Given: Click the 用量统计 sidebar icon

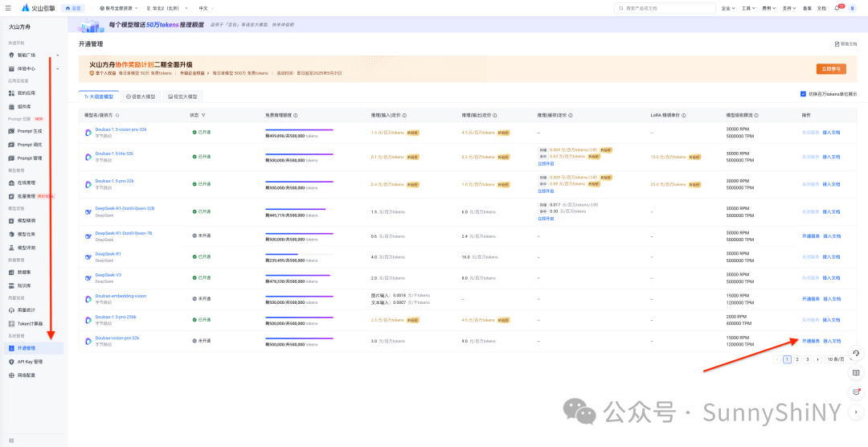Looking at the screenshot, I should click(x=12, y=310).
